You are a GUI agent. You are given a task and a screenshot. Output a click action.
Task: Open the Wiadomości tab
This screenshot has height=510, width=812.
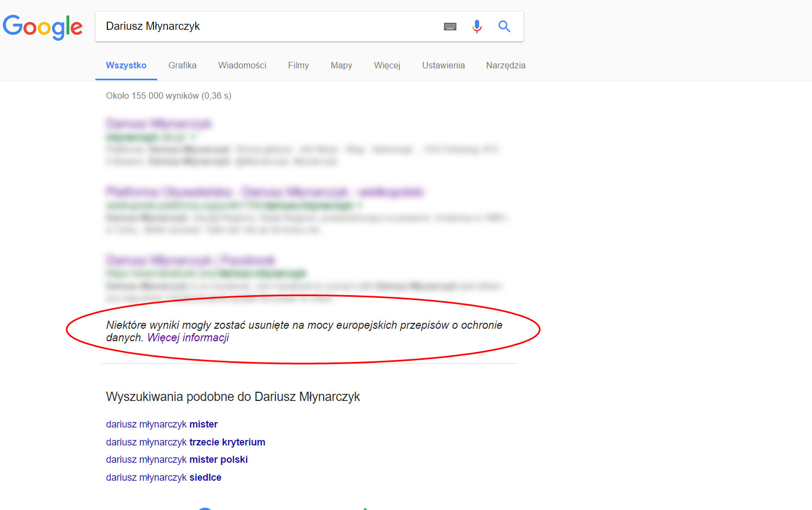click(242, 65)
